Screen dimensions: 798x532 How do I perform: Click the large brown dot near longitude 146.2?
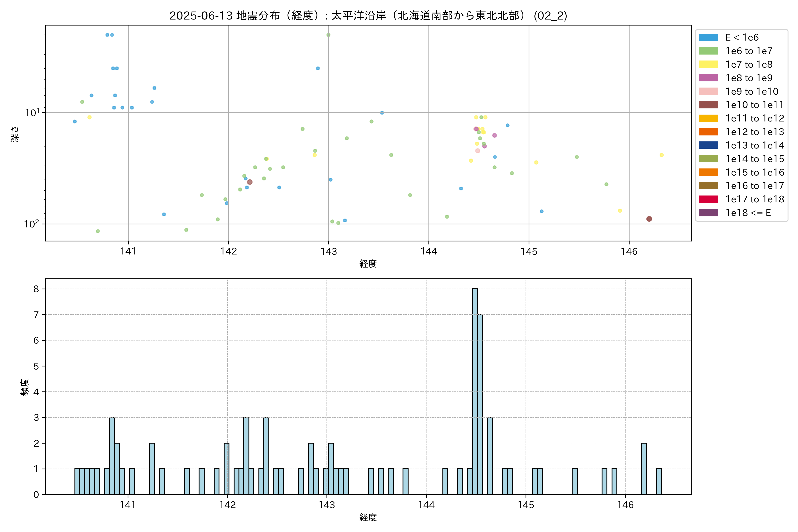point(649,219)
